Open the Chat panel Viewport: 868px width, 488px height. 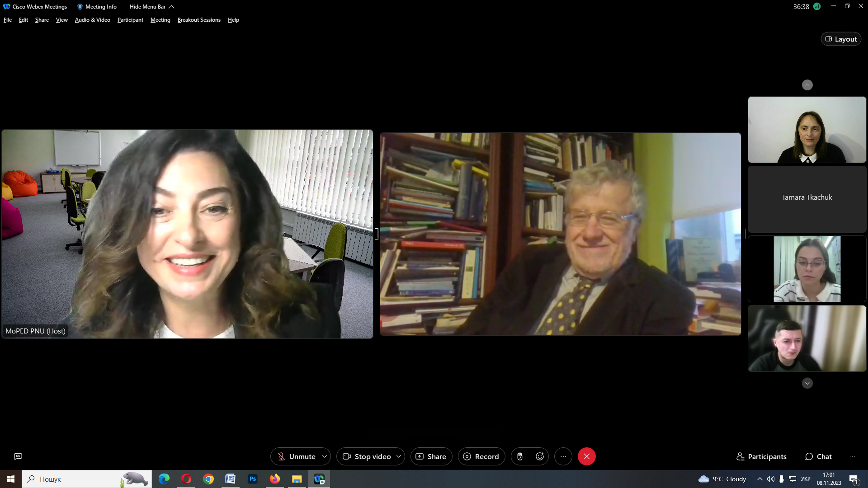818,456
